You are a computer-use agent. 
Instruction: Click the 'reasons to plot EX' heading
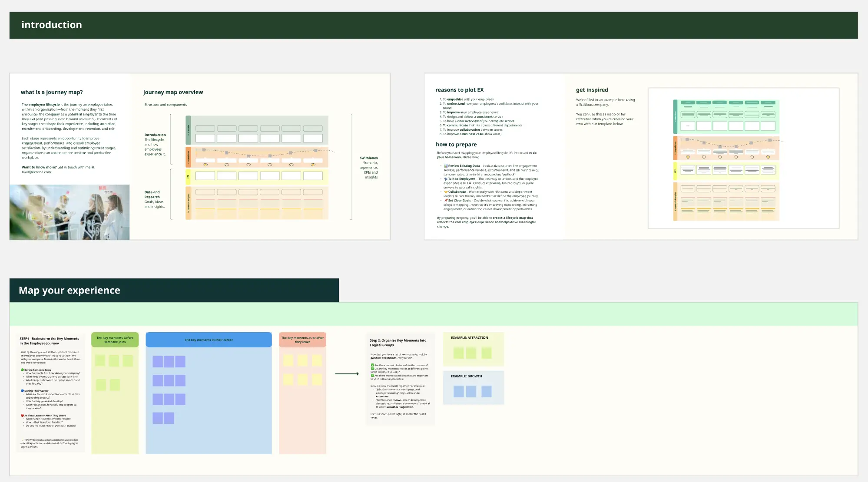(x=459, y=90)
